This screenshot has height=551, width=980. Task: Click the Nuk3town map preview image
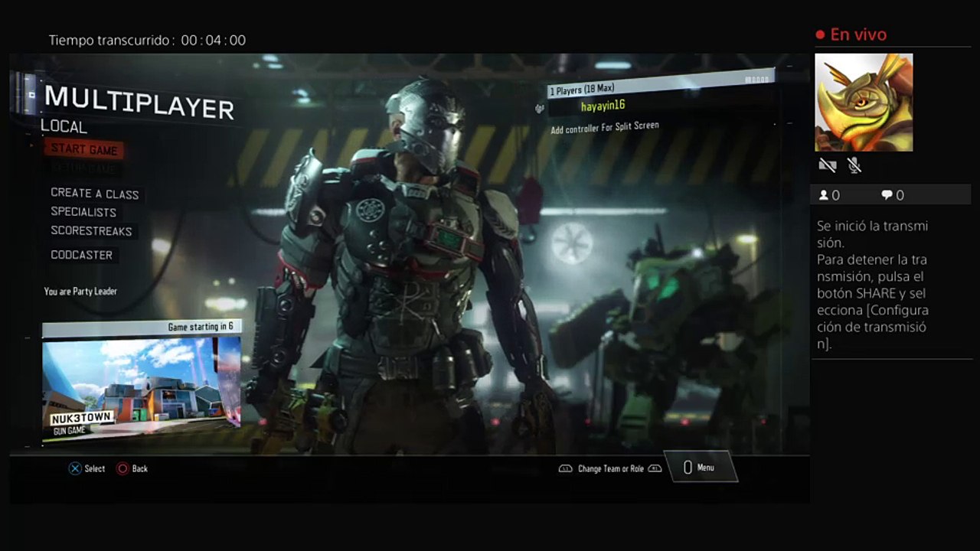pyautogui.click(x=142, y=390)
